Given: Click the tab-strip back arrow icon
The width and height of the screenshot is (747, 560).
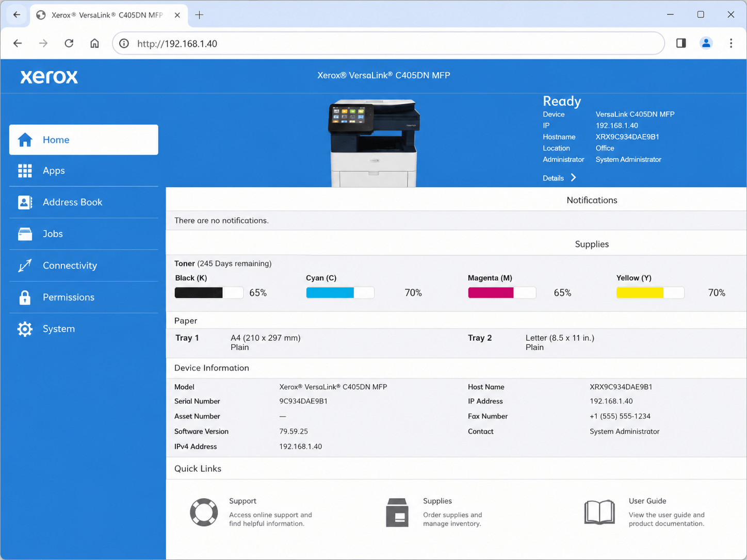Looking at the screenshot, I should point(17,14).
